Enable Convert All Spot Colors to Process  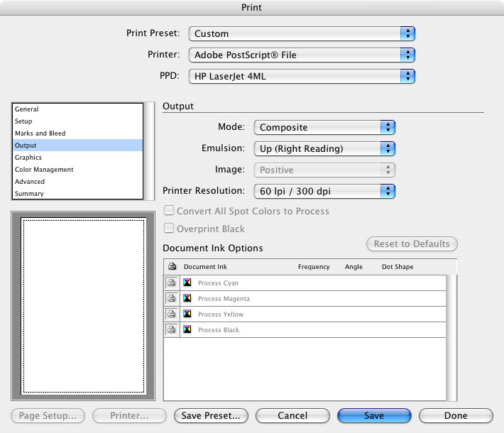(x=170, y=211)
